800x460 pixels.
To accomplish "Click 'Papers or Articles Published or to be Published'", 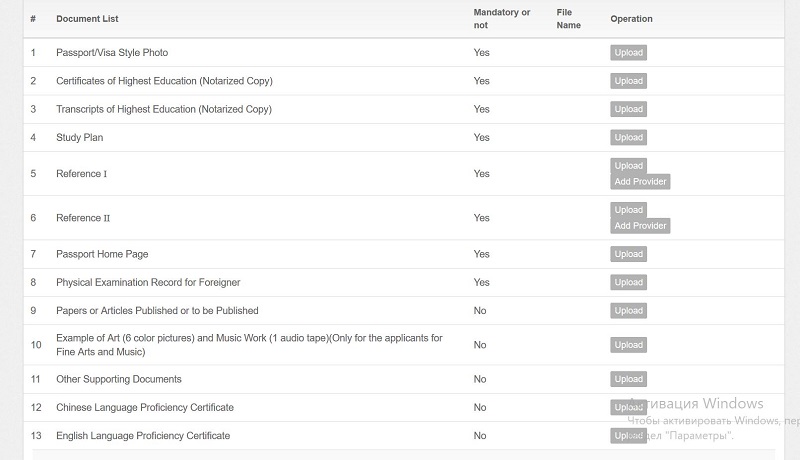I will 157,311.
